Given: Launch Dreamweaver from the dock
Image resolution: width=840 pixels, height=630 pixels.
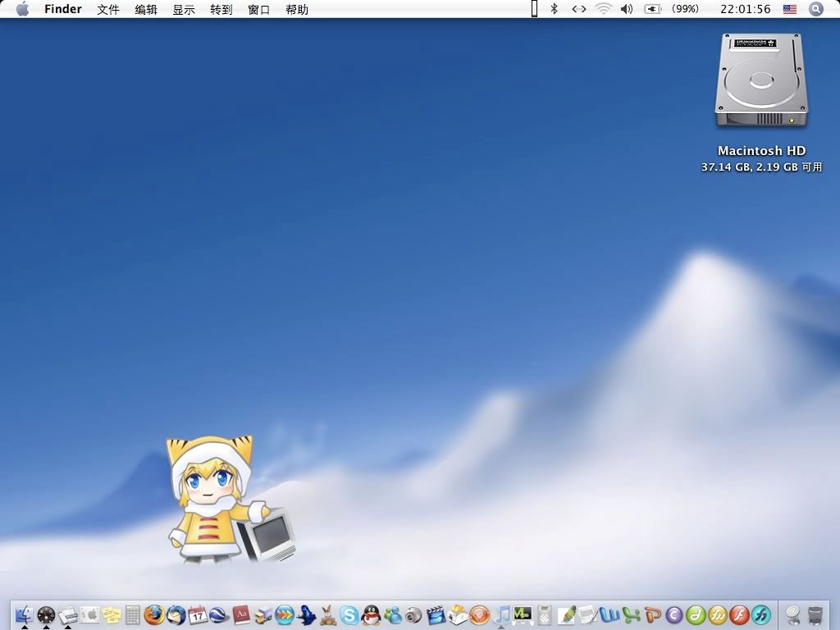Looking at the screenshot, I should click(696, 615).
